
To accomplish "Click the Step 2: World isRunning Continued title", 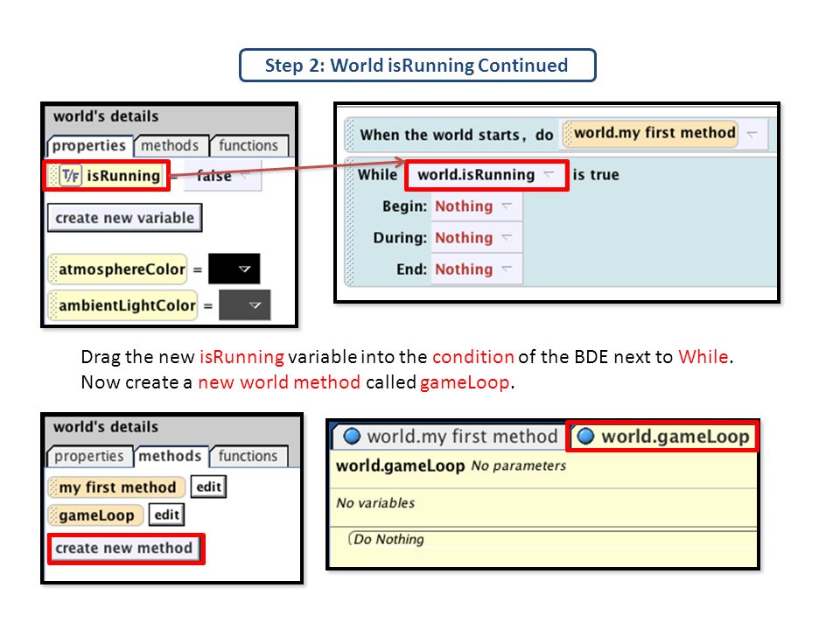I will tap(416, 66).
